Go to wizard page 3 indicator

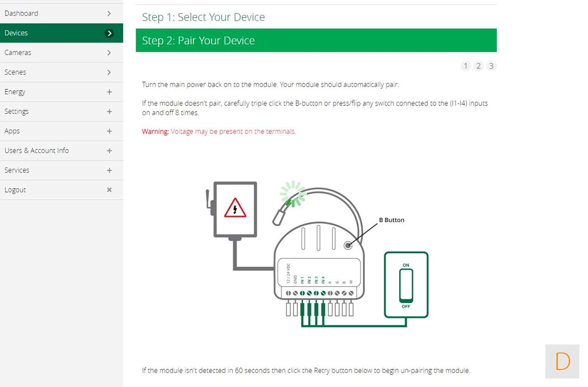(491, 66)
